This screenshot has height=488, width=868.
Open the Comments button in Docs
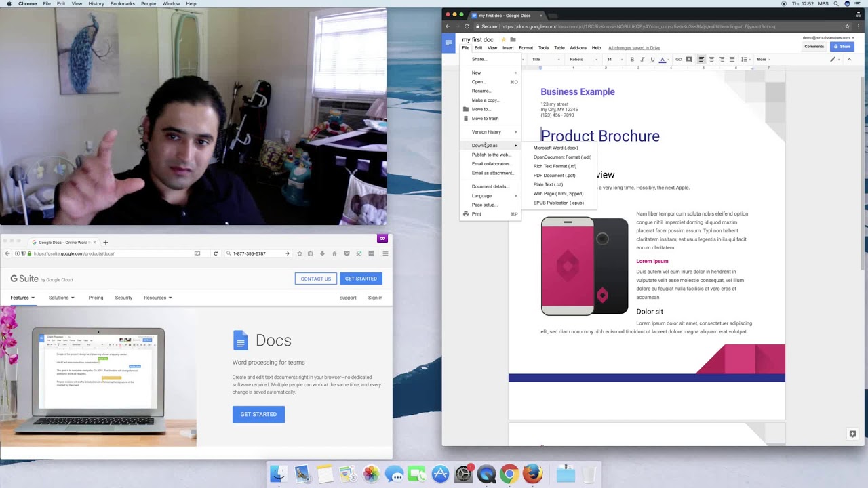[x=814, y=47]
